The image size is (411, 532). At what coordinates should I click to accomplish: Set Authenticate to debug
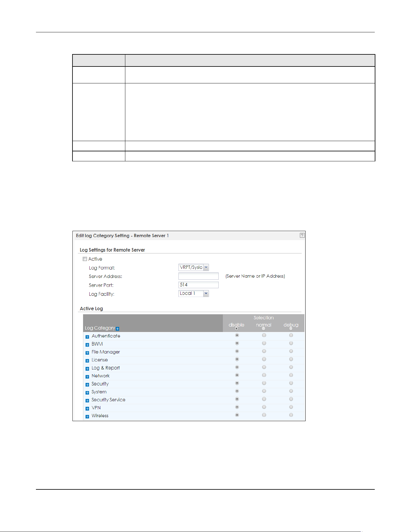(291, 335)
